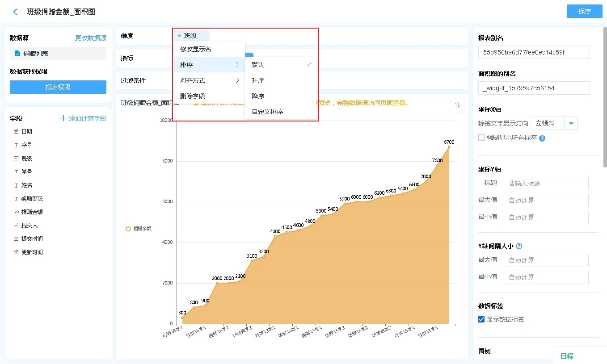Choose 自定义排序 from sort submenu
607x364 pixels.
[x=267, y=112]
